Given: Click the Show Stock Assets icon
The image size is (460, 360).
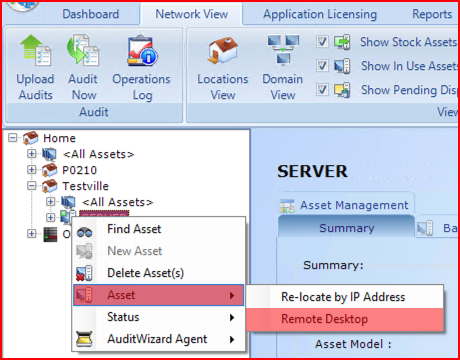Looking at the screenshot, I should [342, 42].
